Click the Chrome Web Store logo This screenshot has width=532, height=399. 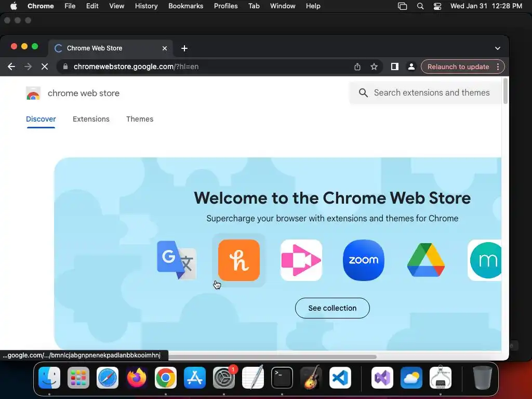pos(33,93)
